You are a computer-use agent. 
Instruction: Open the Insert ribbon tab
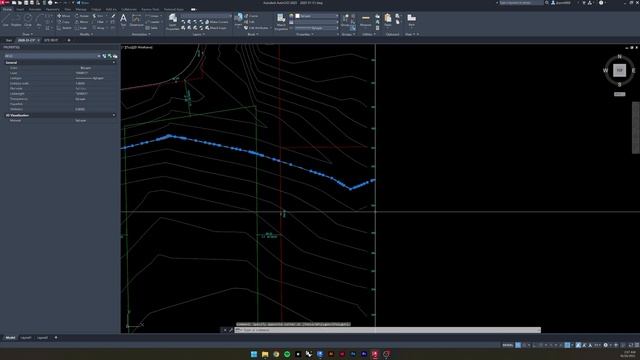point(20,9)
